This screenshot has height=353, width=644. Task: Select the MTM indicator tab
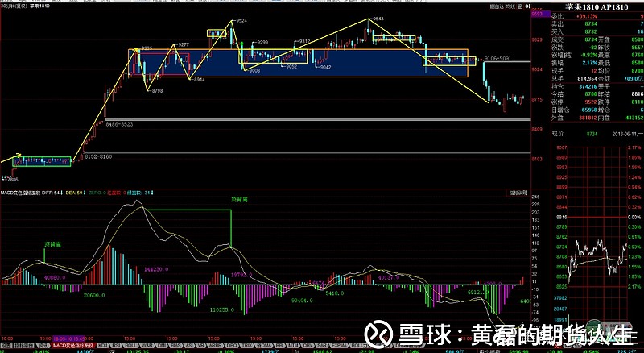pyautogui.click(x=292, y=345)
